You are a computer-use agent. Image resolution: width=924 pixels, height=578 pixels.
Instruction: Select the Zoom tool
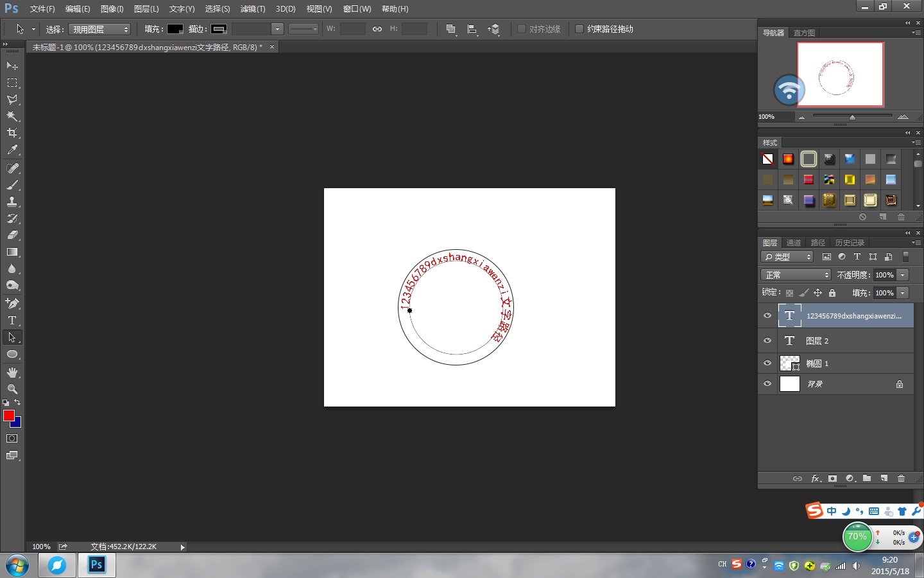(x=12, y=389)
